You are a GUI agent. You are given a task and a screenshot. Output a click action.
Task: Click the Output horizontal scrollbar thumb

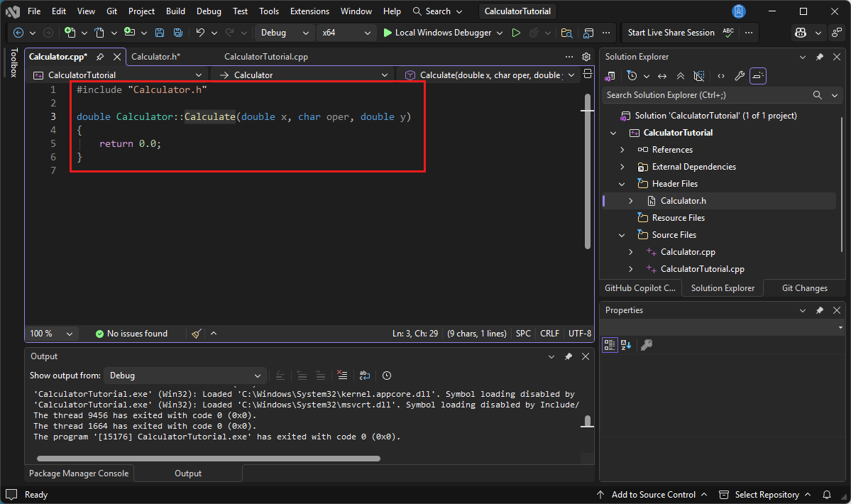tap(209, 459)
